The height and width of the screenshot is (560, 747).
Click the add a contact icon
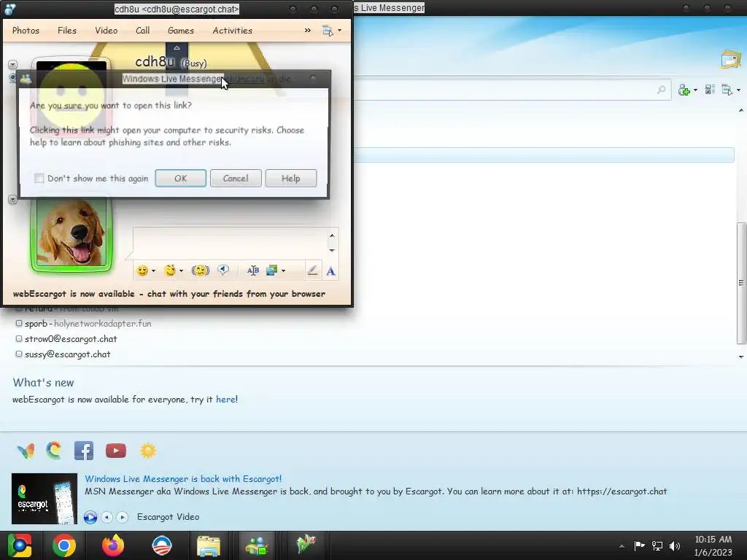click(x=684, y=90)
